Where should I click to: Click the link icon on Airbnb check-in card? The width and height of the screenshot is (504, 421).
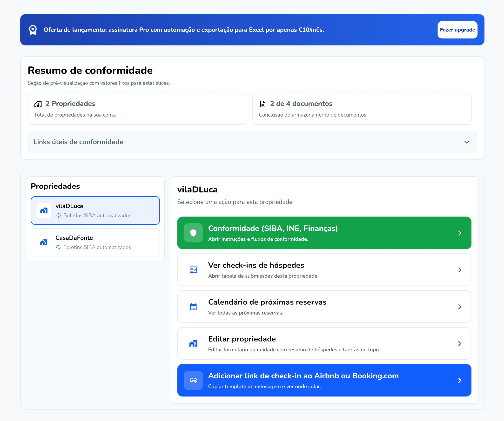pyautogui.click(x=193, y=380)
